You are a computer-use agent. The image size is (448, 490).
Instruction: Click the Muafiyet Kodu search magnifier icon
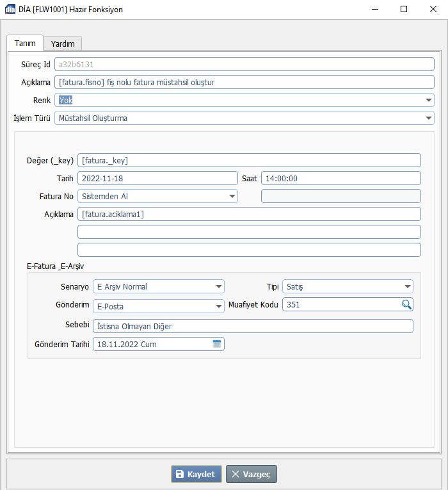click(x=406, y=305)
